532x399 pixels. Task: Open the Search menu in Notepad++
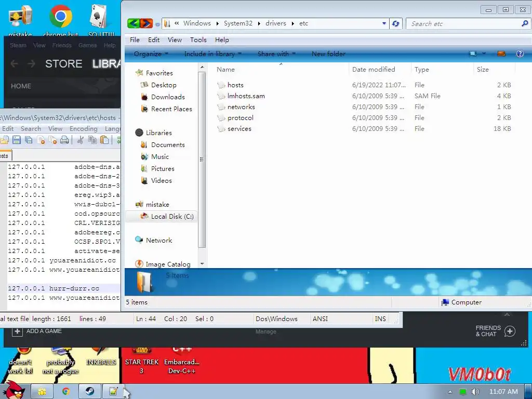coord(31,129)
